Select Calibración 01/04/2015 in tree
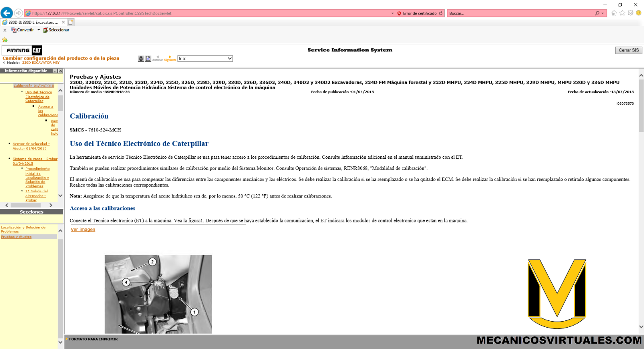The image size is (644, 349). 34,86
